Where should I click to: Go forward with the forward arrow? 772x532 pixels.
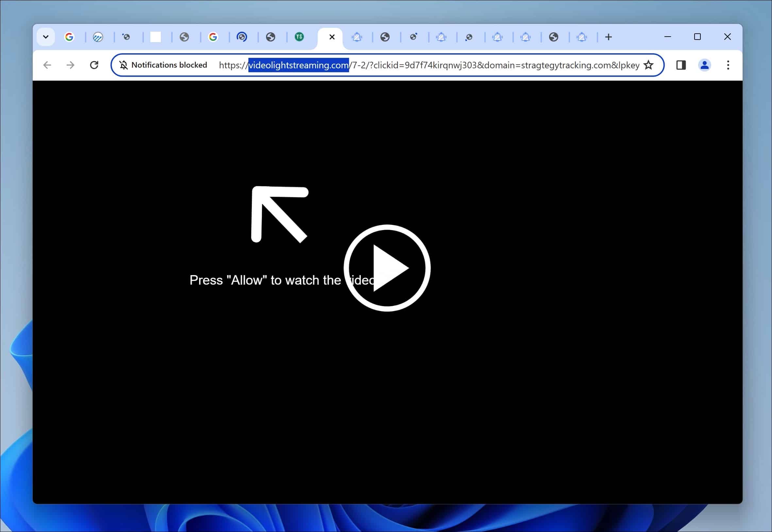coord(70,65)
